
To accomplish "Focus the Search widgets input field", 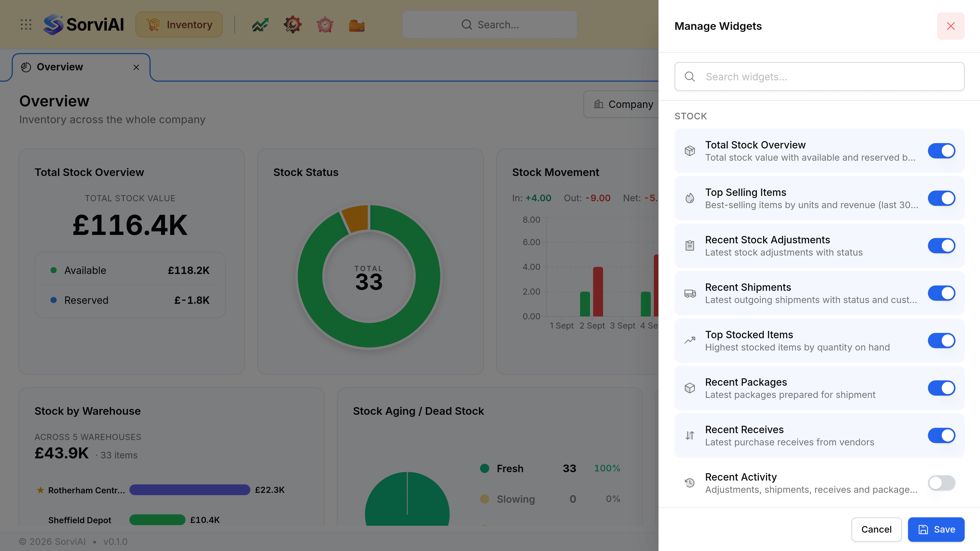I will coord(819,77).
